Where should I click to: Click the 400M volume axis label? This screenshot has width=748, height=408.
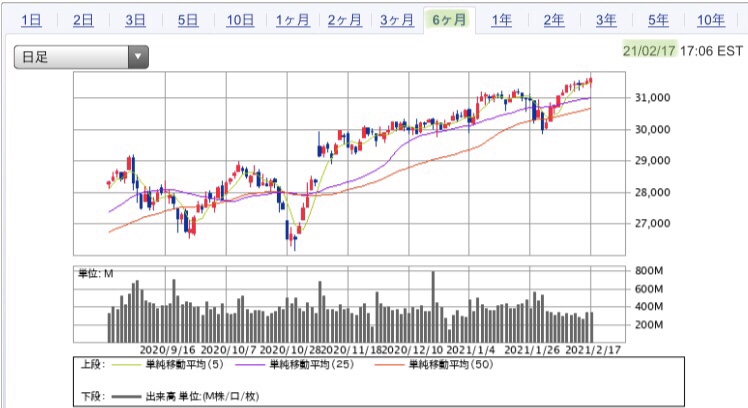pos(649,306)
